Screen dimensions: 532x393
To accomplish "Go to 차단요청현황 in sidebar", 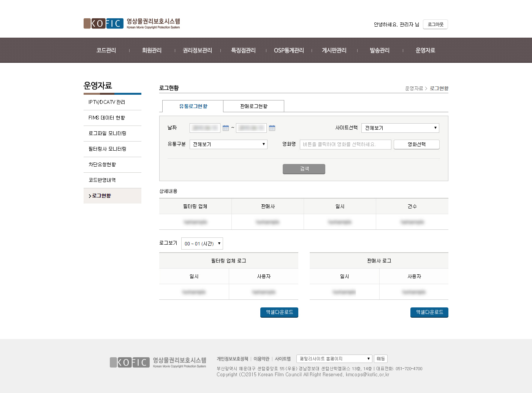I will click(102, 165).
